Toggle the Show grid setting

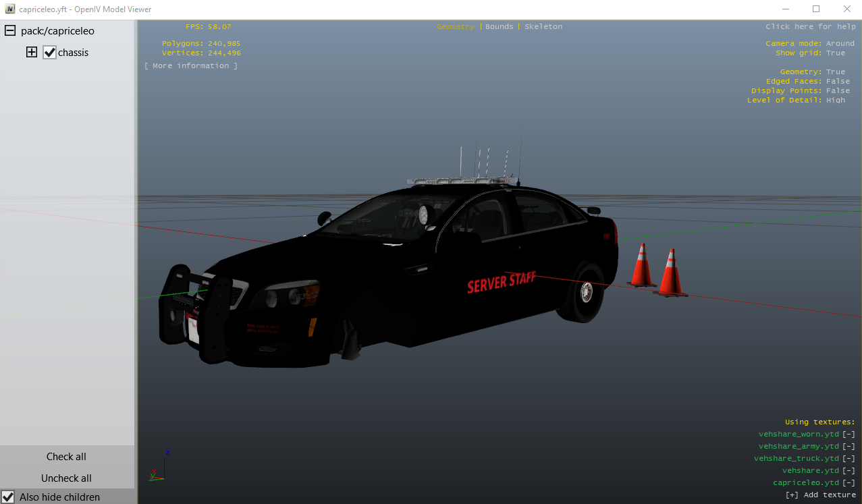(835, 53)
